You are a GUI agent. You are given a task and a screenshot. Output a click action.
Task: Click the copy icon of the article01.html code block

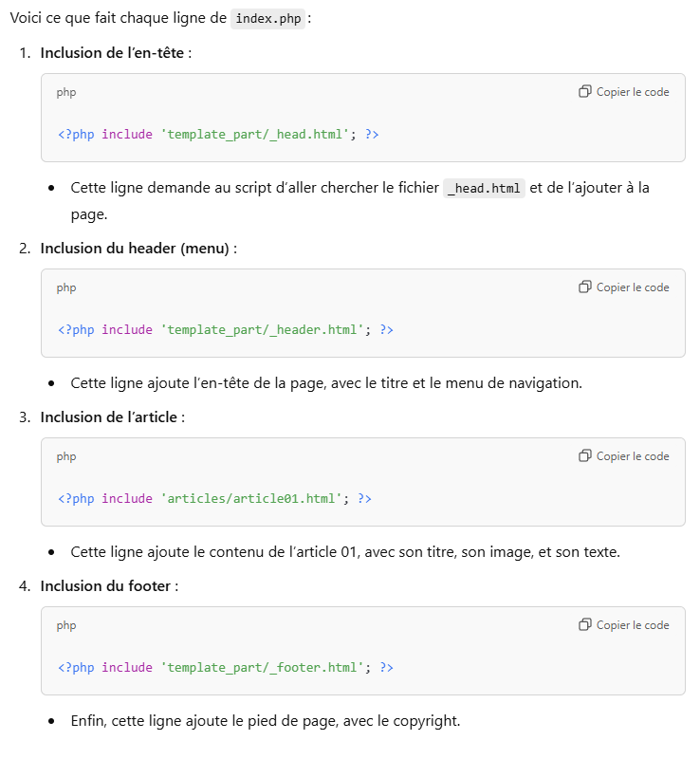(x=585, y=456)
